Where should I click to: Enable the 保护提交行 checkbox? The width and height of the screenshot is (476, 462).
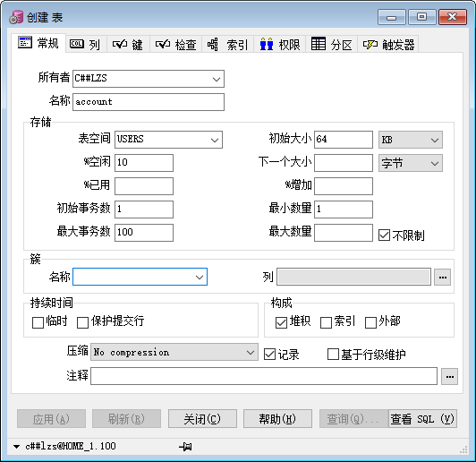pyautogui.click(x=82, y=322)
